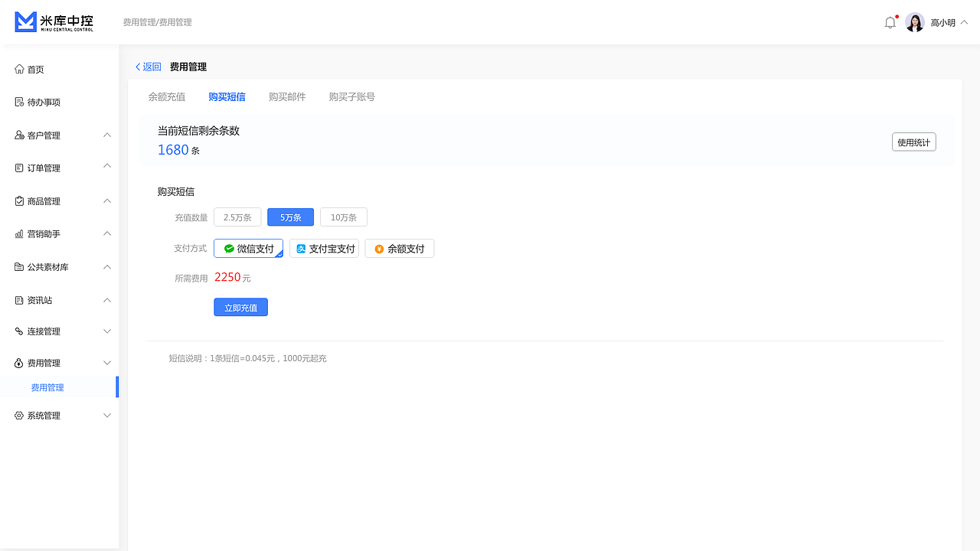Click the 米库中控 logo
Screen dimensions: 980x551
tap(54, 22)
